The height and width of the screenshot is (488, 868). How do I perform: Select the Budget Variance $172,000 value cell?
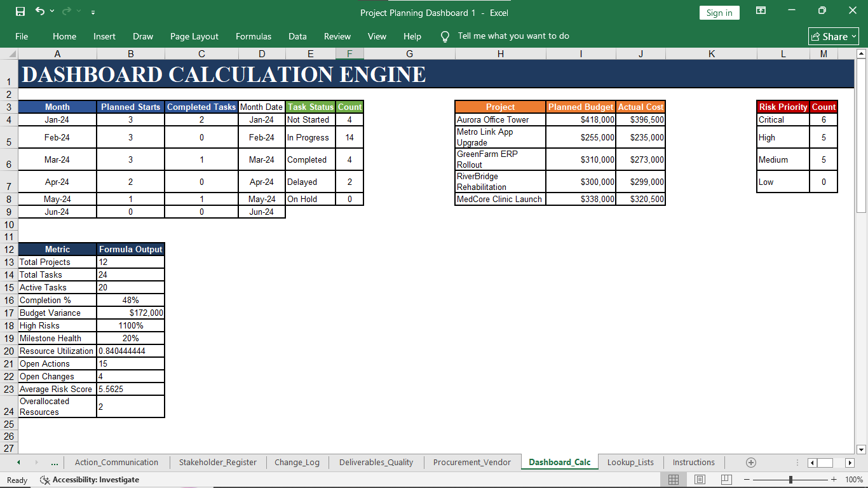(131, 313)
